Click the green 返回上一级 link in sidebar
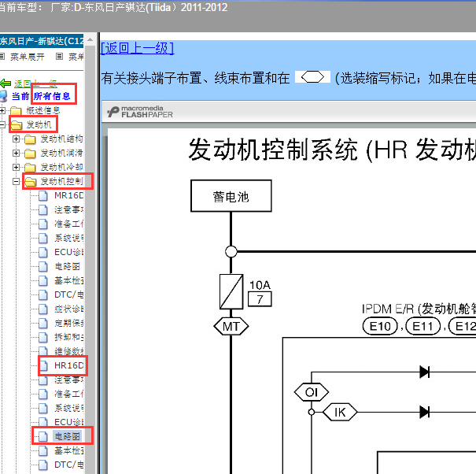This screenshot has width=476, height=474. point(35,83)
